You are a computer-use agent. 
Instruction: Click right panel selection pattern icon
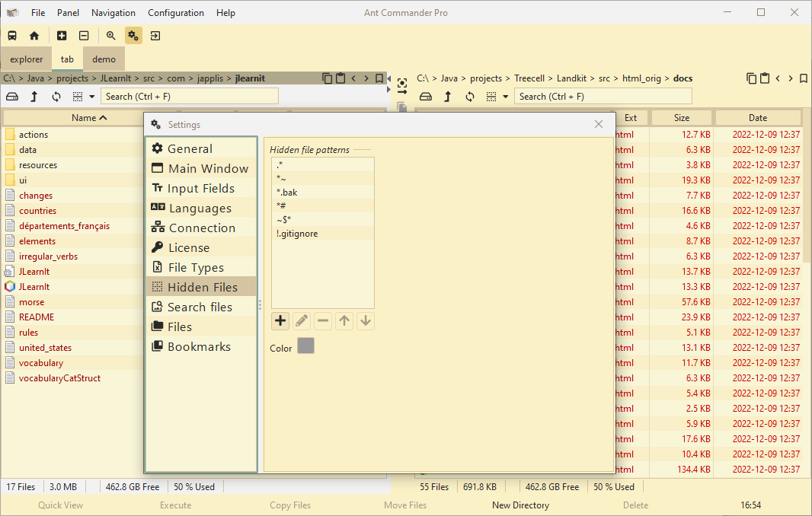[x=491, y=96]
